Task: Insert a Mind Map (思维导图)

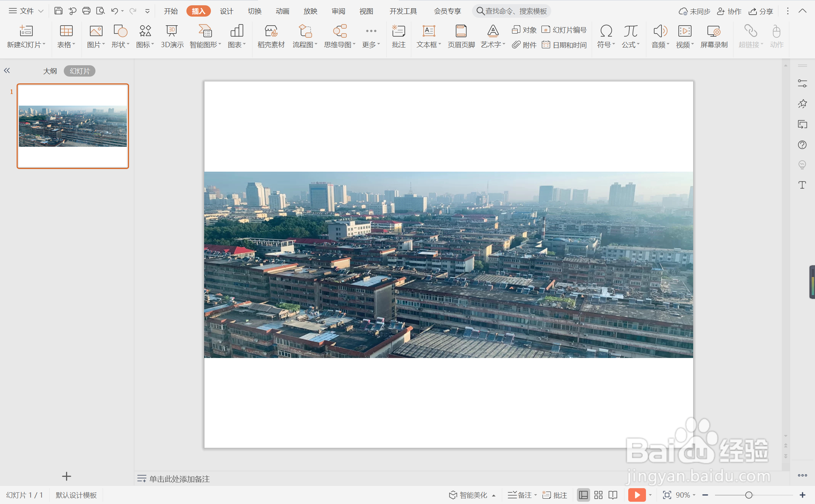Action: point(340,37)
